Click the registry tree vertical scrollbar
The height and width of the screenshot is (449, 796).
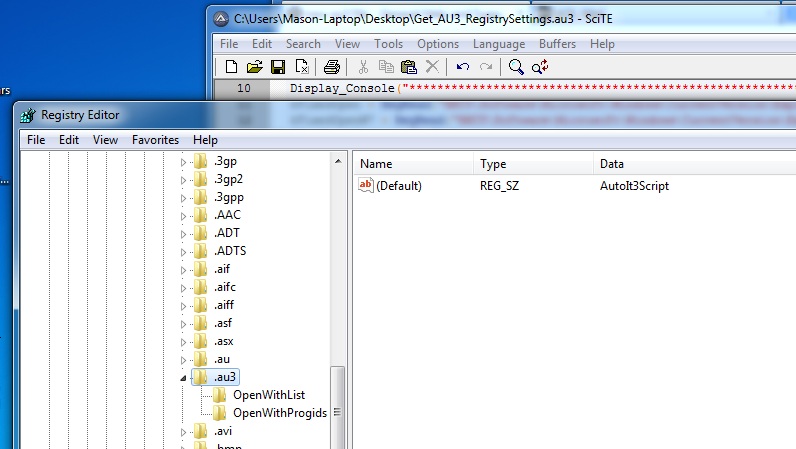click(x=337, y=400)
